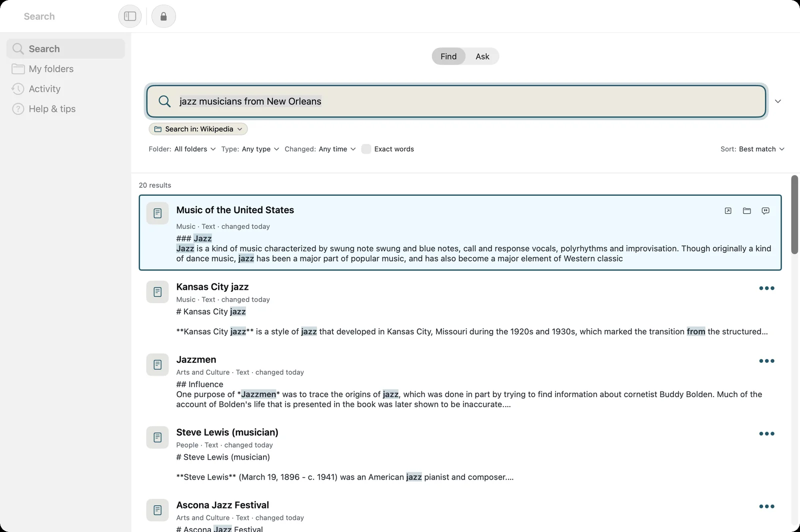
Task: Open the Jazzmen result title
Action: click(196, 360)
